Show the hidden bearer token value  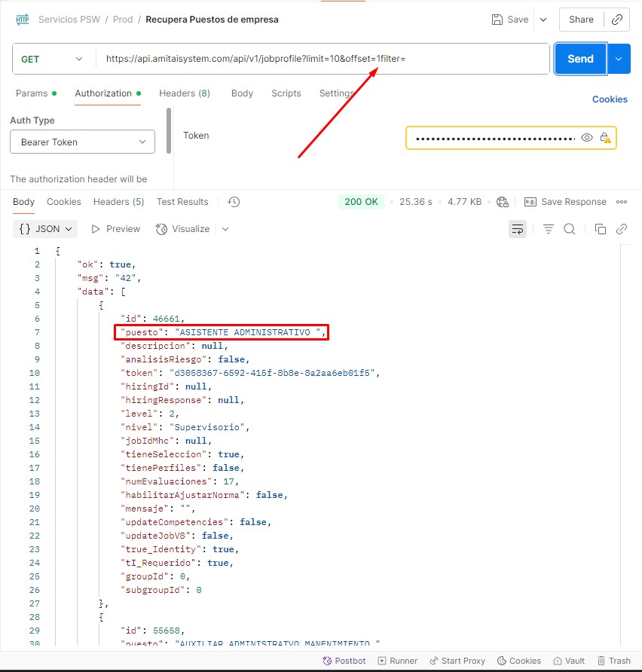[x=587, y=138]
